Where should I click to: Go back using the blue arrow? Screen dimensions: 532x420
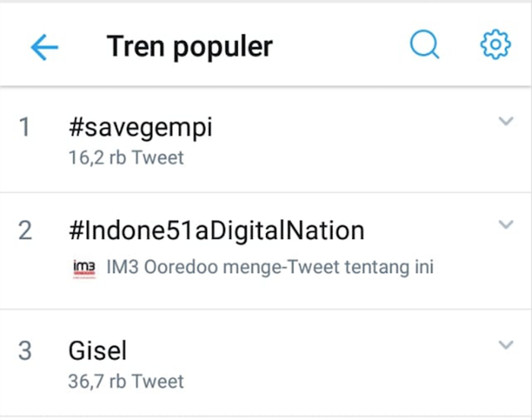pyautogui.click(x=44, y=47)
